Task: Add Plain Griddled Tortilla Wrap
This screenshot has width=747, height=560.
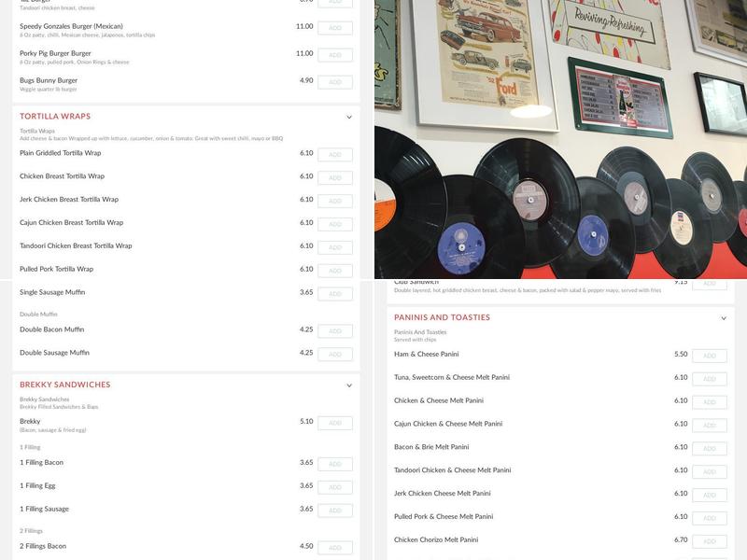Action: coord(335,155)
